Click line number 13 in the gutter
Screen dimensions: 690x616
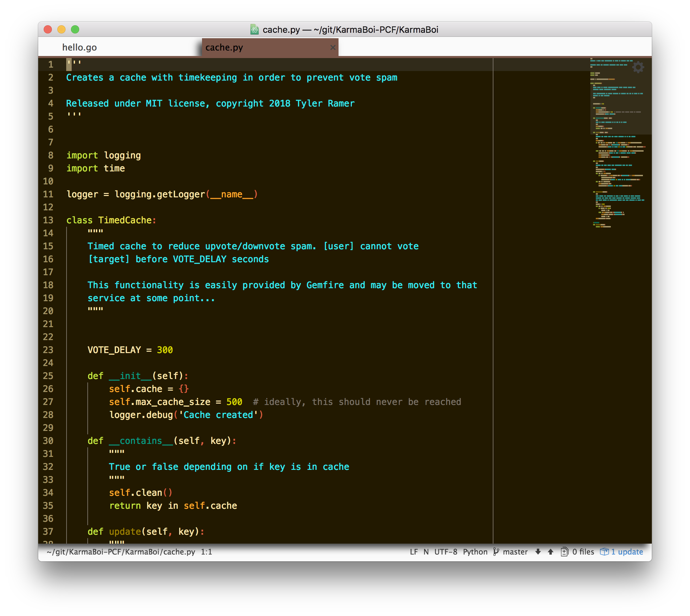48,220
